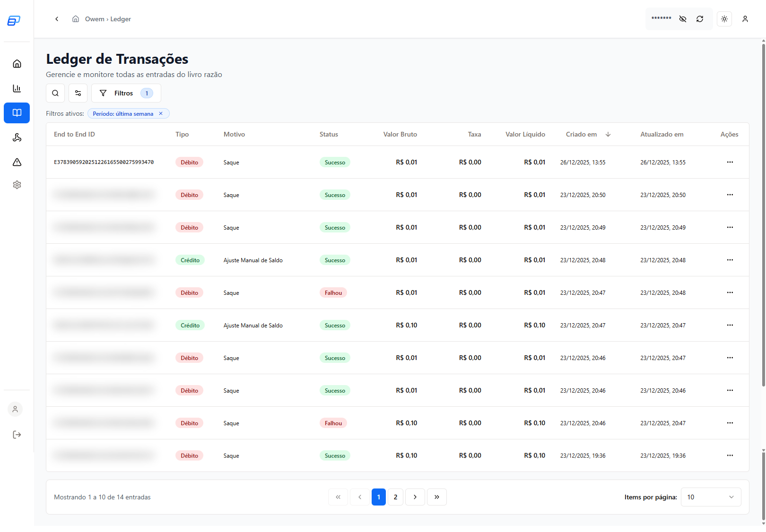766x532 pixels.
Task: Toggle balance visibility with the eye icon
Action: [x=682, y=19]
